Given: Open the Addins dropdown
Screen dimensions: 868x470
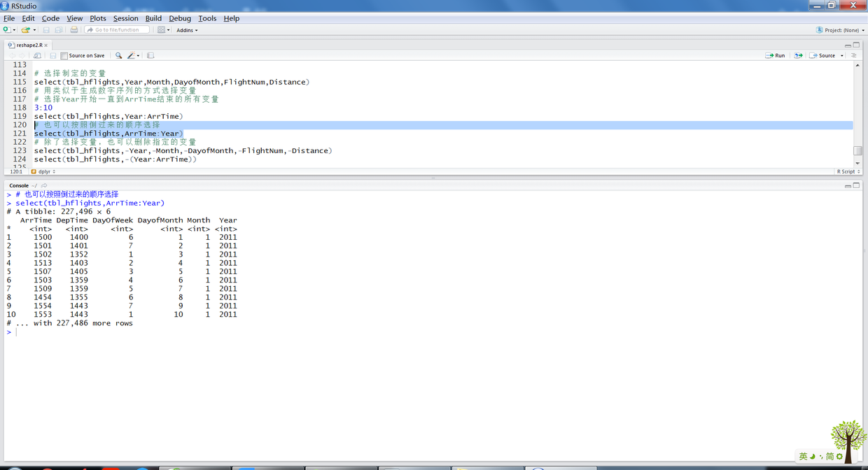Looking at the screenshot, I should [187, 30].
